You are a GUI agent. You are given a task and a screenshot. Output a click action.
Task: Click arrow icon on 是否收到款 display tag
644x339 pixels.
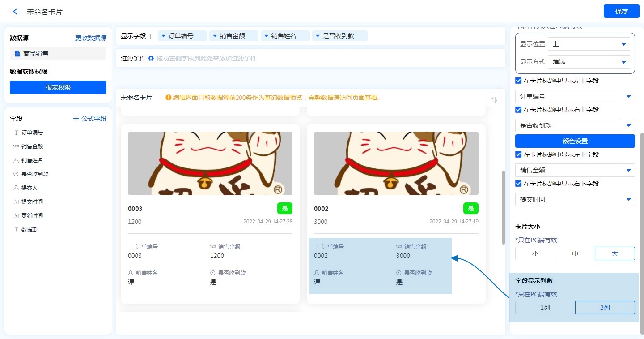[x=317, y=36]
